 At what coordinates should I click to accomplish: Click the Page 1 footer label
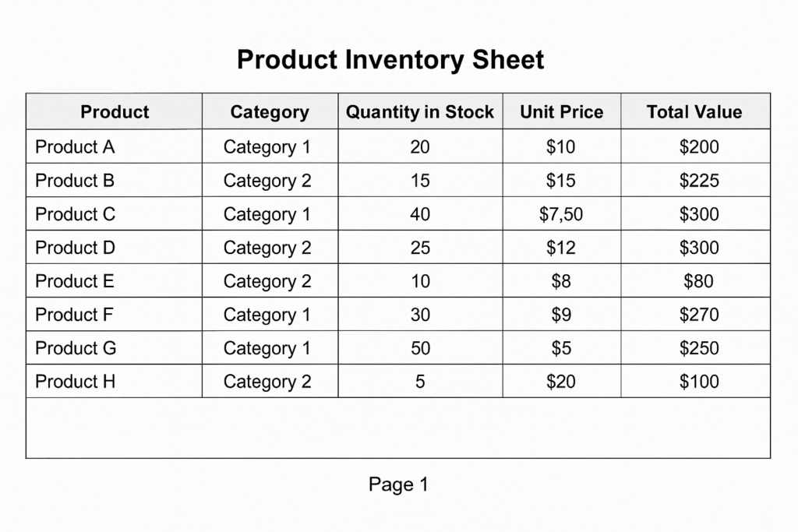(x=398, y=484)
